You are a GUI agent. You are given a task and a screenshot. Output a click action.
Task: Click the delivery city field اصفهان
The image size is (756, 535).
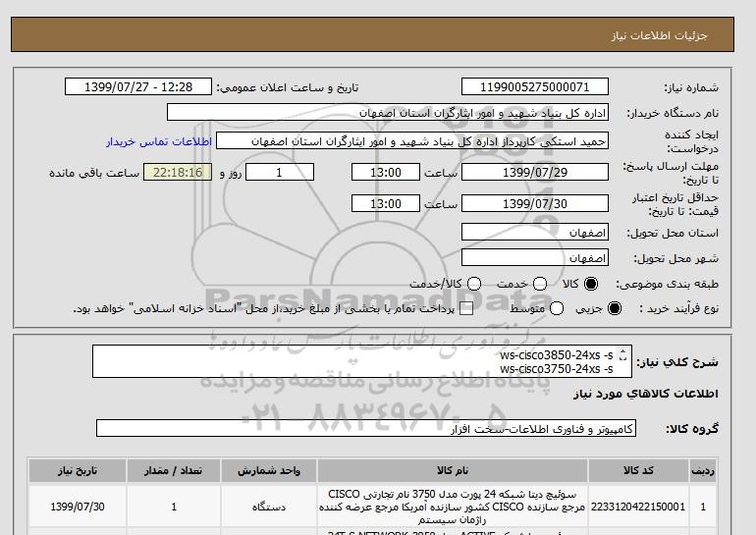[535, 258]
